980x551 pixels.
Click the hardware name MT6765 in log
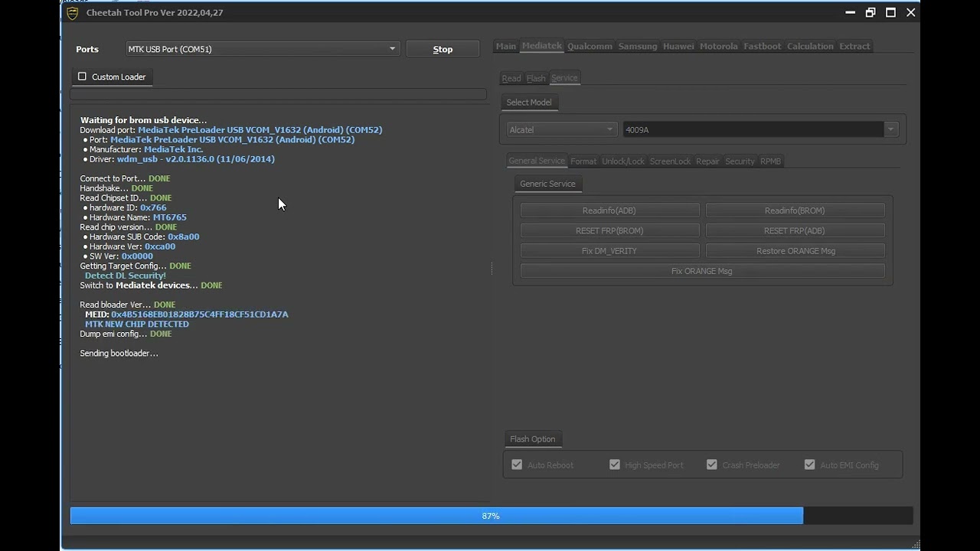click(169, 217)
